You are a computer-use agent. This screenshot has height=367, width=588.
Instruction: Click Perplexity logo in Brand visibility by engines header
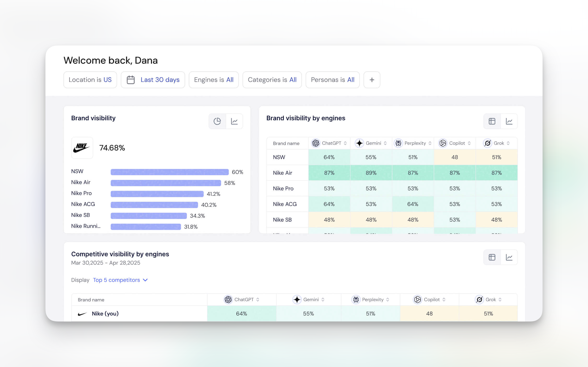click(398, 143)
